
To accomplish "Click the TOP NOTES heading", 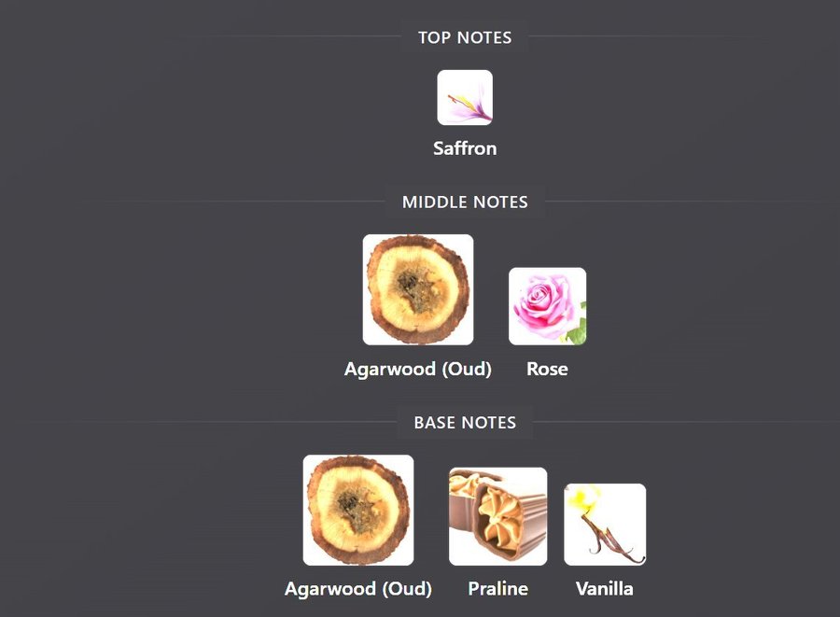I will click(465, 37).
